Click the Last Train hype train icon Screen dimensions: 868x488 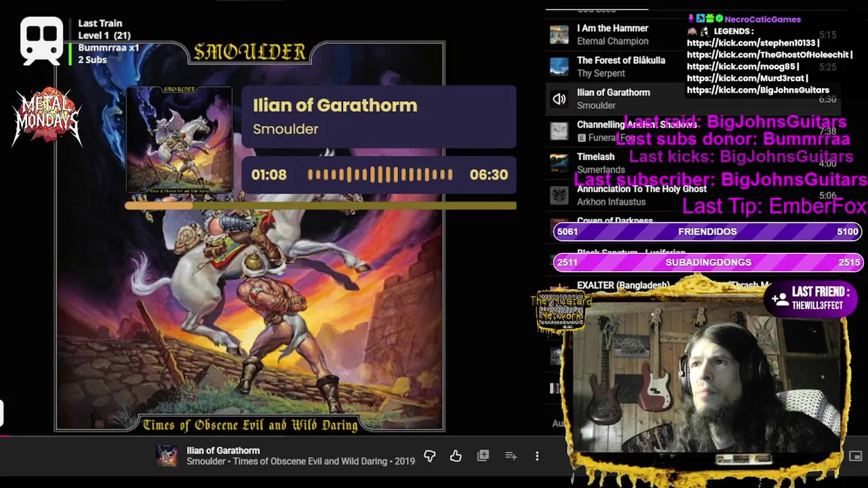click(x=41, y=41)
